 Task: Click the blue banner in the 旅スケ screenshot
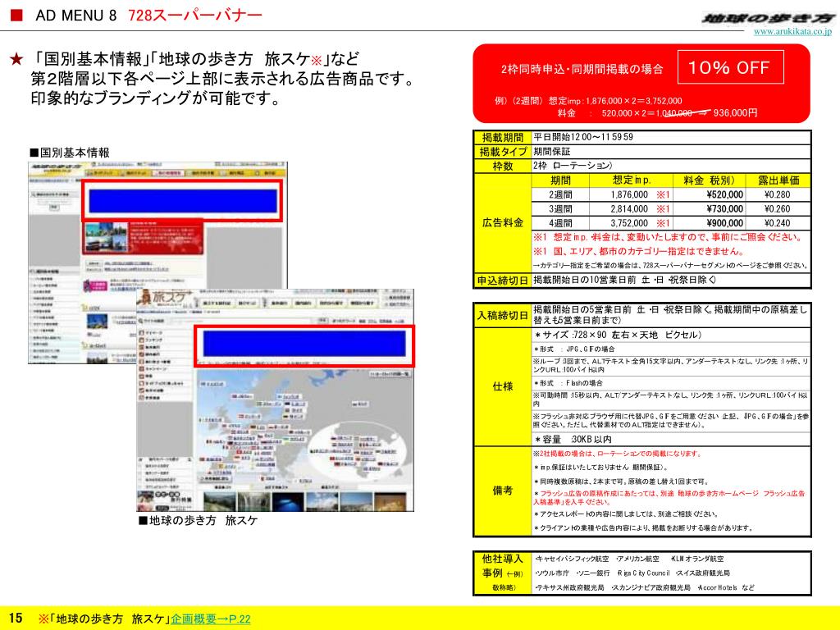click(x=304, y=344)
